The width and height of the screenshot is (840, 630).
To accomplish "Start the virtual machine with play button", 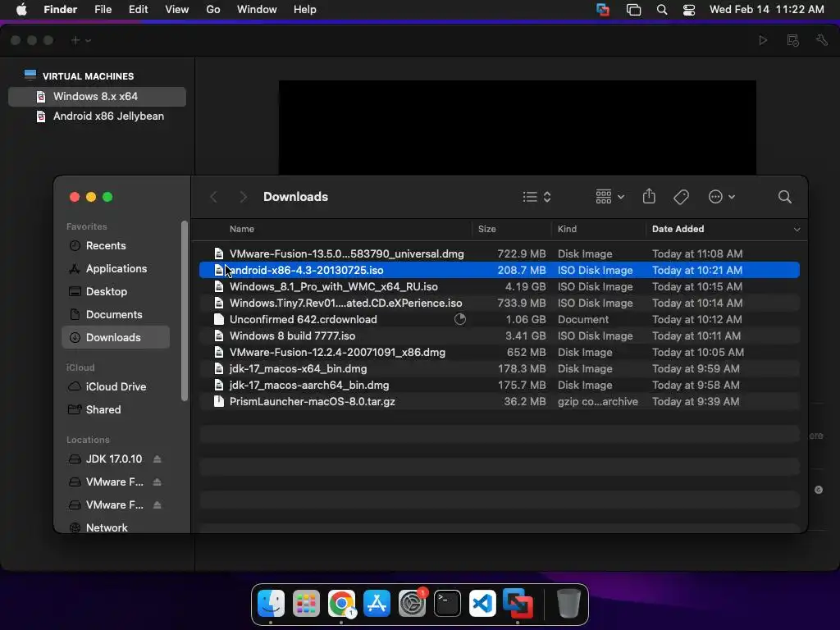I will coord(763,40).
